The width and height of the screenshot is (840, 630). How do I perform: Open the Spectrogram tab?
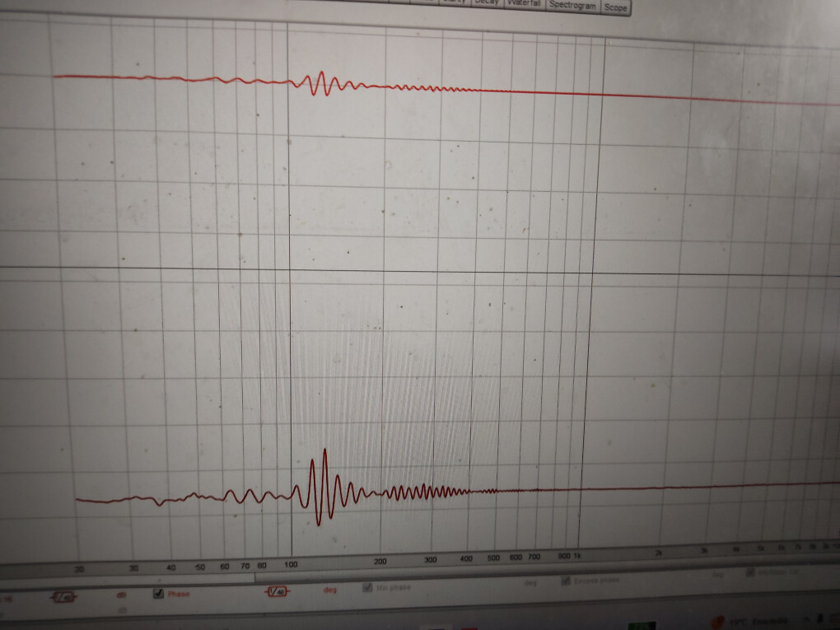click(572, 6)
